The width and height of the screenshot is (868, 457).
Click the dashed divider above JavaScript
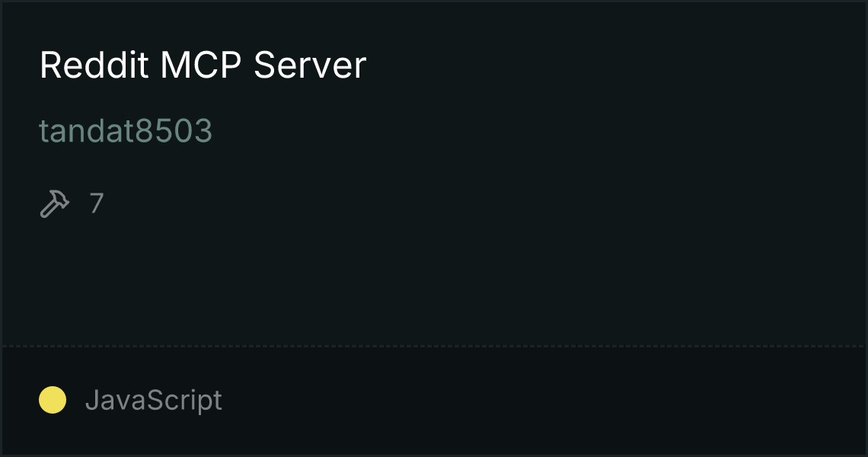434,347
